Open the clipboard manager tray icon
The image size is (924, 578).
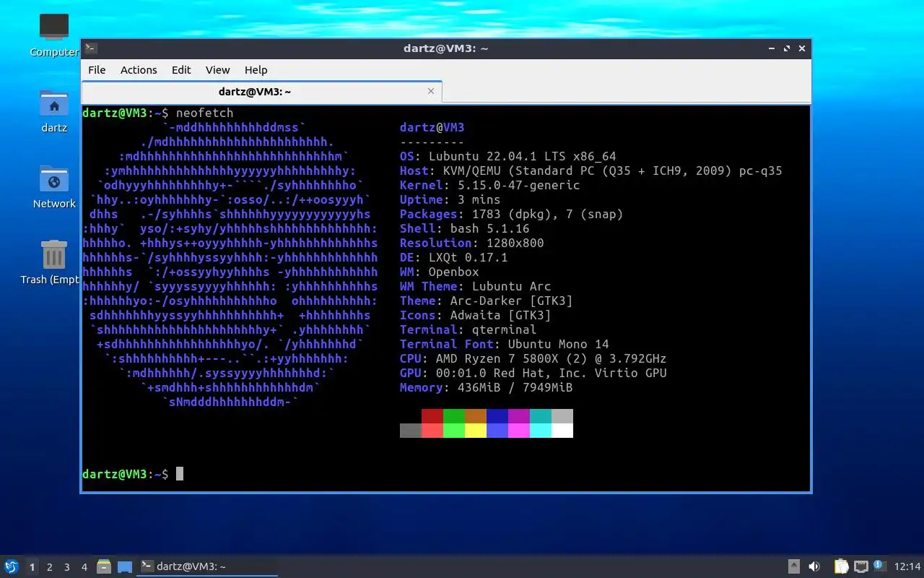click(x=841, y=566)
